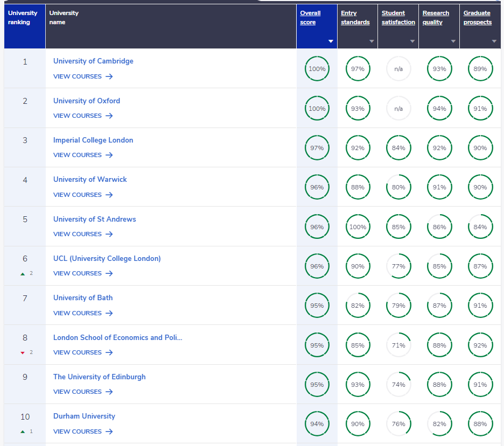The width and height of the screenshot is (504, 446).
Task: Sort by Entry standards dropdown arrow
Action: point(372,41)
